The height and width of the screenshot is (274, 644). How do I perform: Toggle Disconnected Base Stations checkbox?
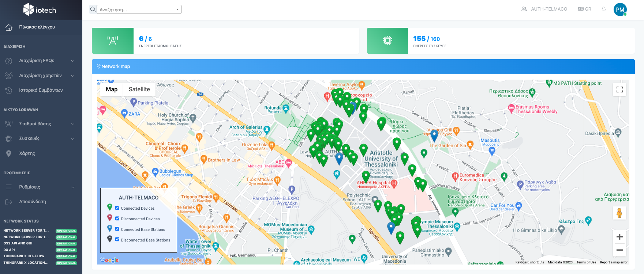click(x=117, y=240)
